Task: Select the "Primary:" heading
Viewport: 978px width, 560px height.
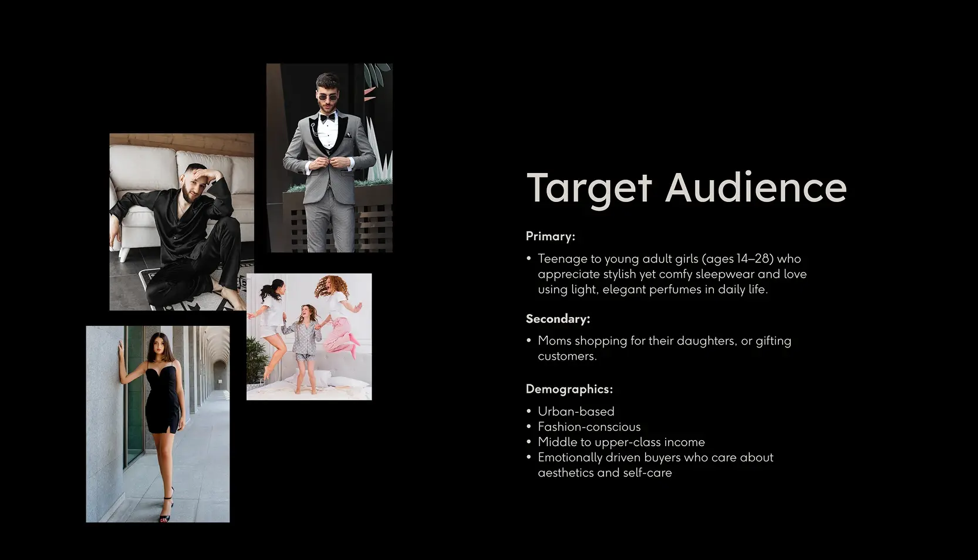Action: [x=550, y=237]
